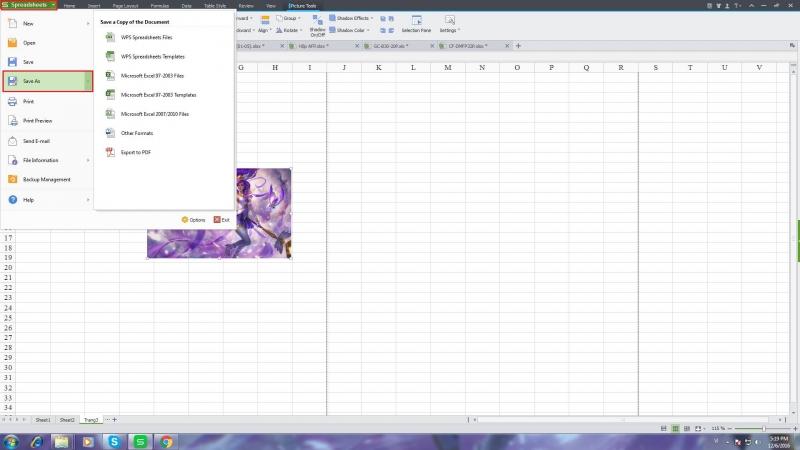This screenshot has width=800, height=450.
Task: Click the Export to PDF icon
Action: coord(111,152)
